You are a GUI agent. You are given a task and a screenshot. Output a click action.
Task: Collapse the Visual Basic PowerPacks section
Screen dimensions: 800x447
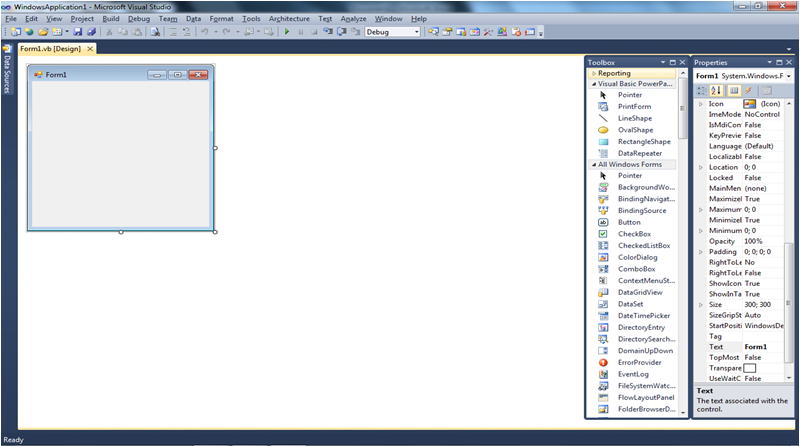(x=594, y=84)
